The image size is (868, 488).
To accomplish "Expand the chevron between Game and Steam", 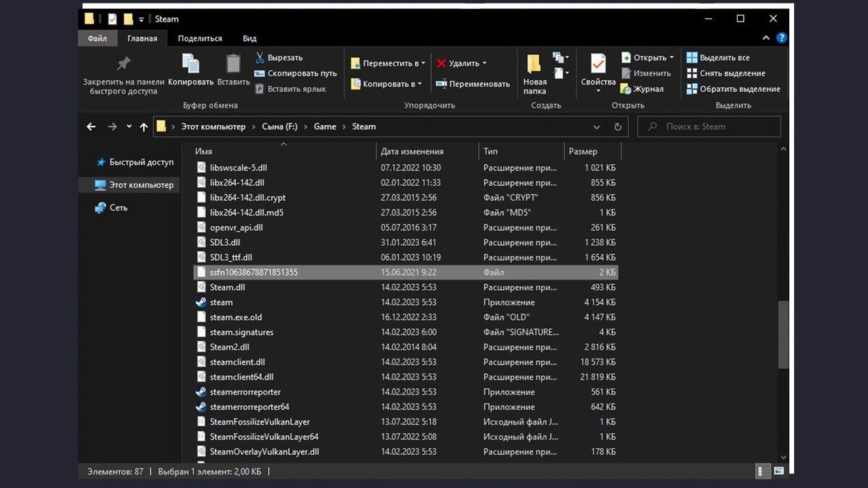I will (x=344, y=127).
